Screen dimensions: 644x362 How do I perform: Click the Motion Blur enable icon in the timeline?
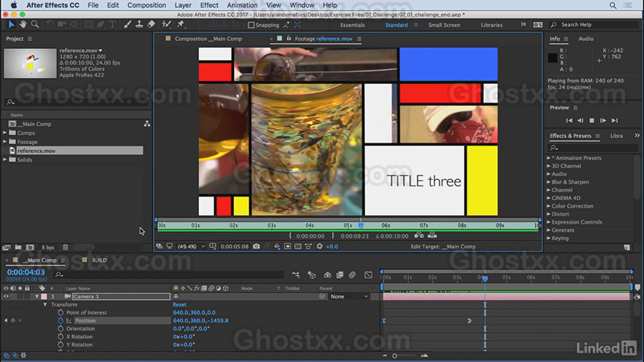click(352, 275)
